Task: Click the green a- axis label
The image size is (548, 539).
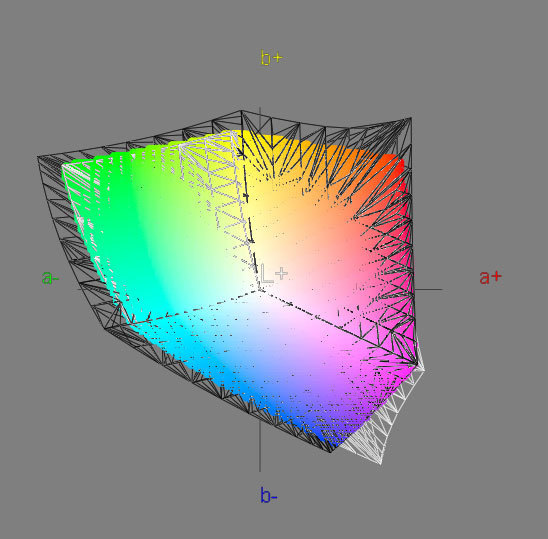Action: 50,278
